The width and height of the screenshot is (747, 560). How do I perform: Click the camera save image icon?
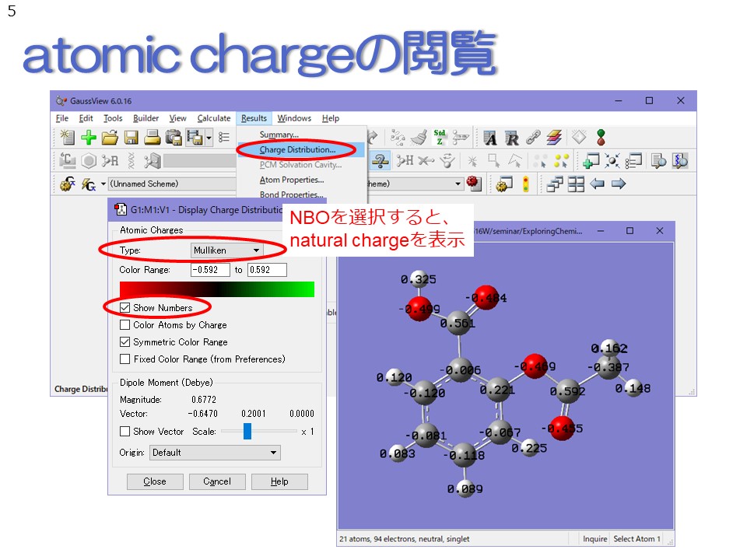coord(174,138)
